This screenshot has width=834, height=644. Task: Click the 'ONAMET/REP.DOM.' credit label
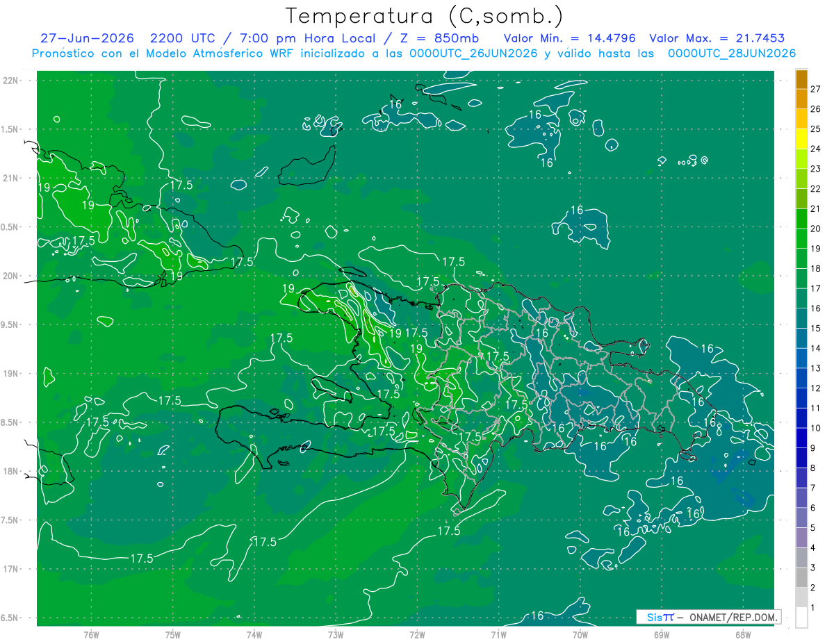tap(734, 617)
